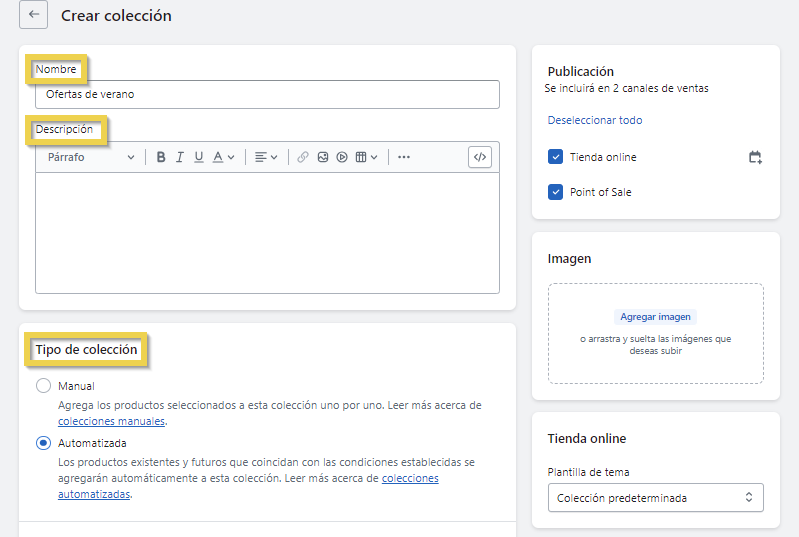Screen dimensions: 799x537
Task: Open the Plantilla de tema dropdown
Action: 655,498
